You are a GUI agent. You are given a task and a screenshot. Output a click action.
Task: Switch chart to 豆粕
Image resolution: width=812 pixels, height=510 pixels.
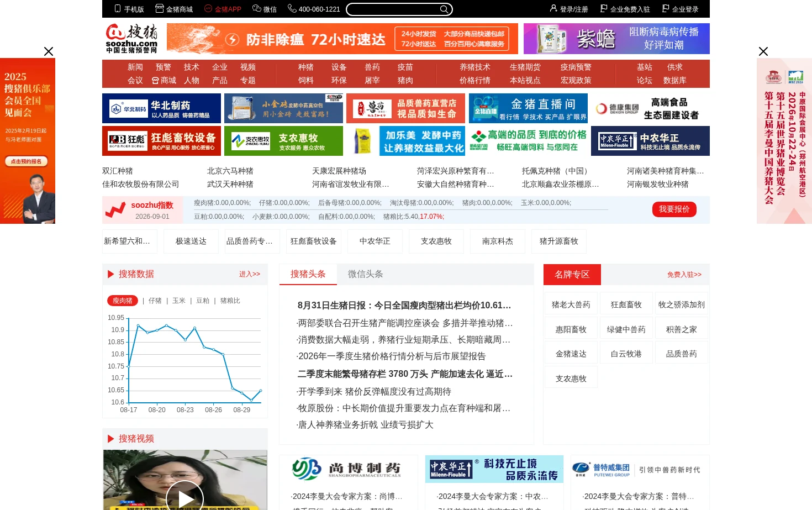(203, 301)
